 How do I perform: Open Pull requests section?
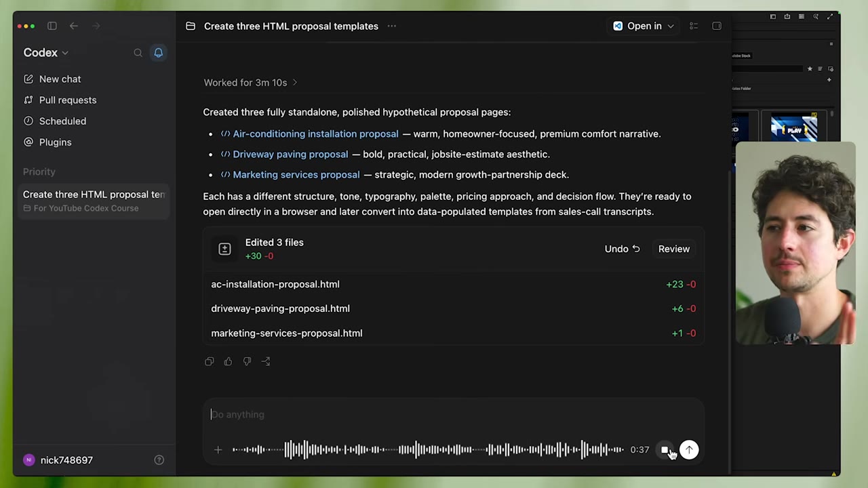(x=60, y=100)
